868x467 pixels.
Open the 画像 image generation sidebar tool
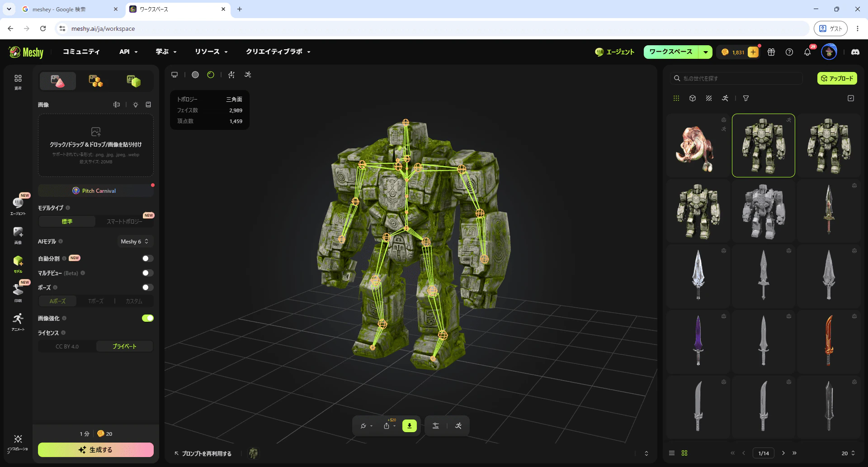pyautogui.click(x=18, y=235)
